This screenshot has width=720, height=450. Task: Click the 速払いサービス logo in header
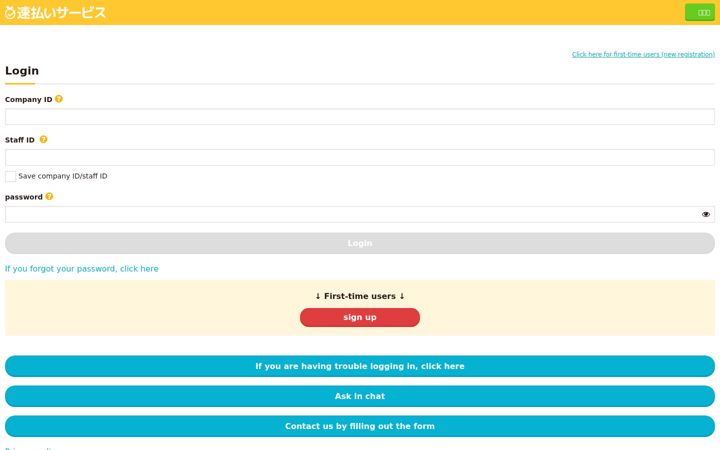(x=55, y=12)
